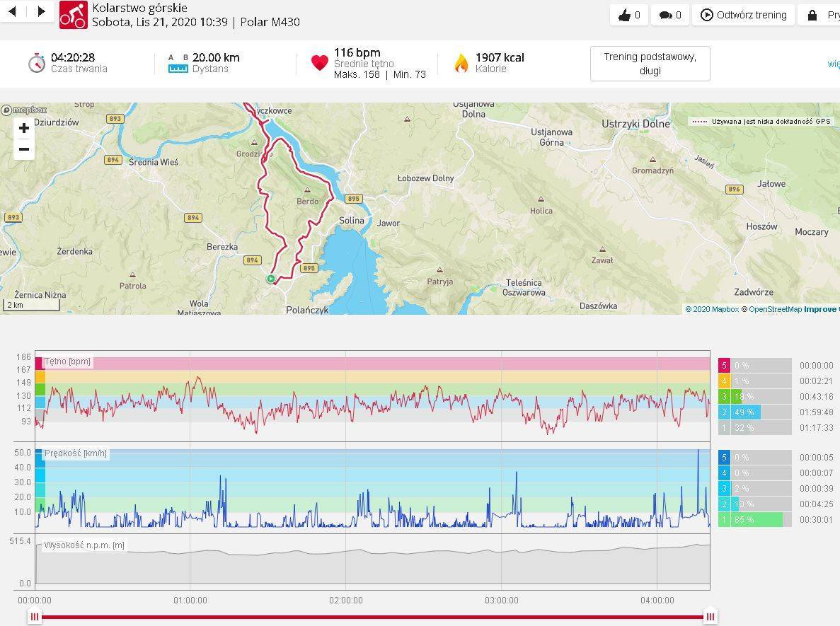Viewport: 840px width, 626px height.
Task: Like the training with thumbs-up icon
Action: [629, 15]
